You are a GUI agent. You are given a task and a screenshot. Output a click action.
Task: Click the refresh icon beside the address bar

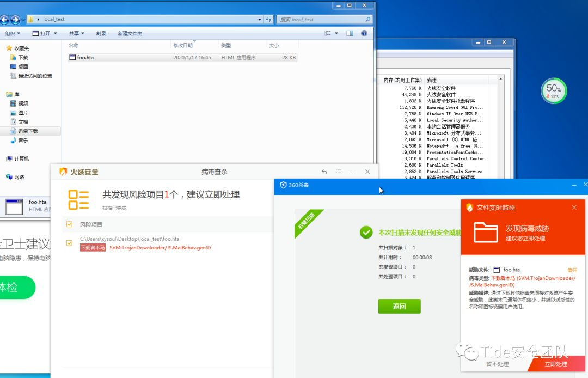tap(268, 20)
